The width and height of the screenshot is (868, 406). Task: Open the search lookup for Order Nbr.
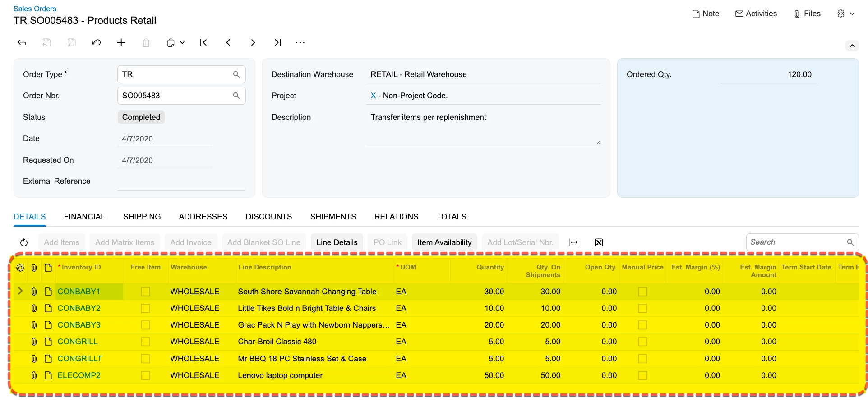pos(236,96)
